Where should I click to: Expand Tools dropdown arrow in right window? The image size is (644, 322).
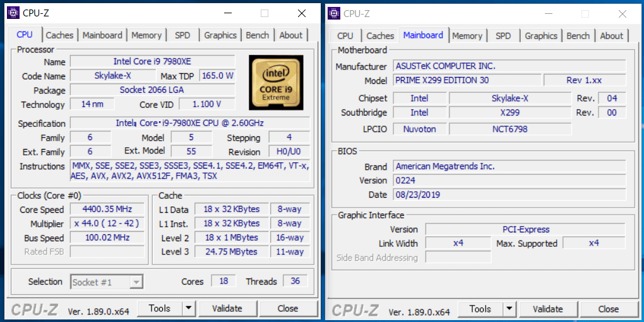(x=510, y=309)
